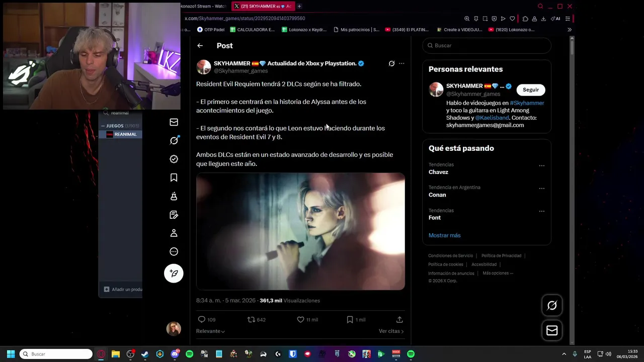
Task: Open the post's three-dot menu
Action: click(401, 63)
